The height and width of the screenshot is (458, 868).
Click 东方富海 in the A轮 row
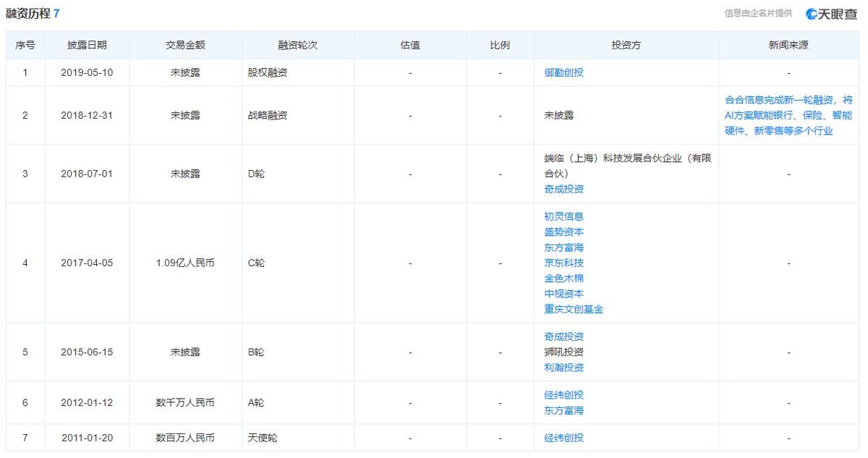pos(563,410)
